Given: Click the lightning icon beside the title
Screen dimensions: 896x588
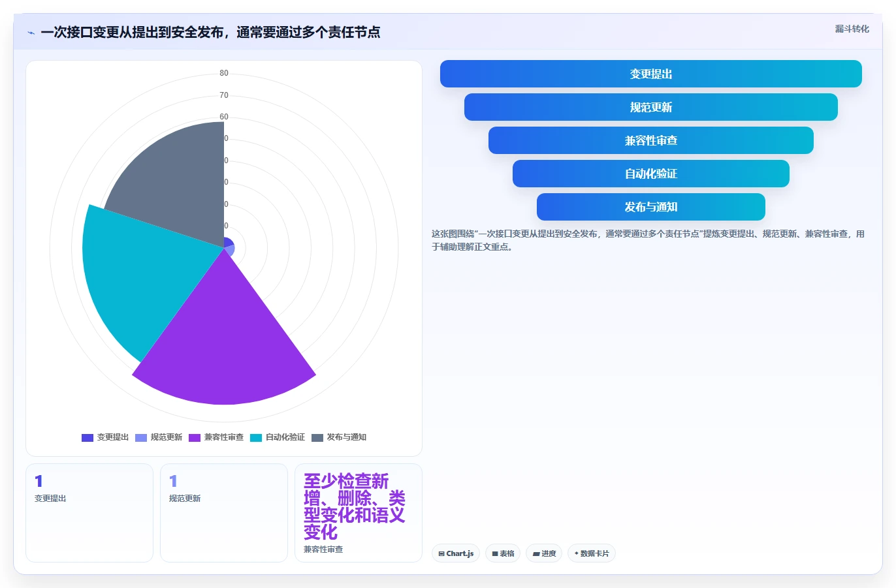Looking at the screenshot, I should tap(31, 33).
